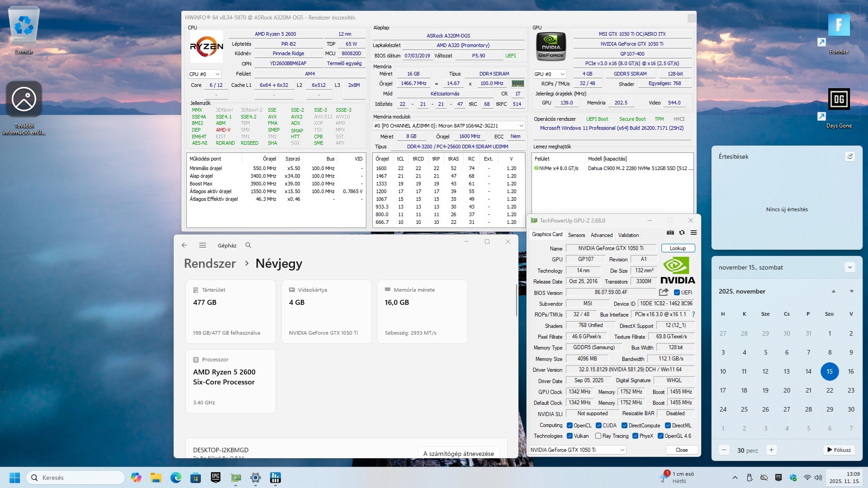Share the BIOS version via the export icon

(x=664, y=292)
